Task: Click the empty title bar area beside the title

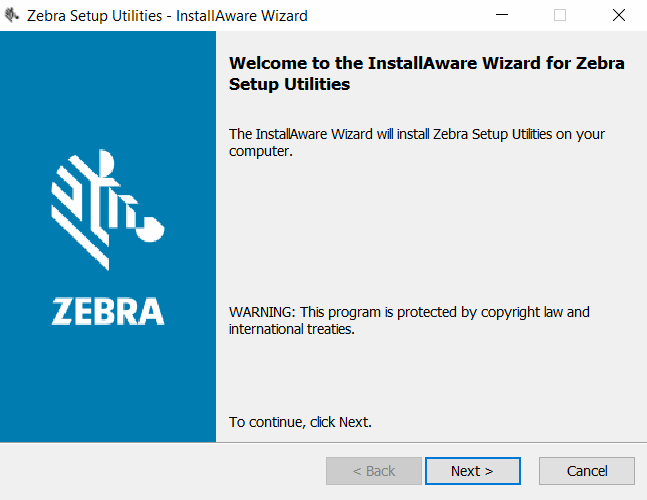Action: [x=400, y=16]
